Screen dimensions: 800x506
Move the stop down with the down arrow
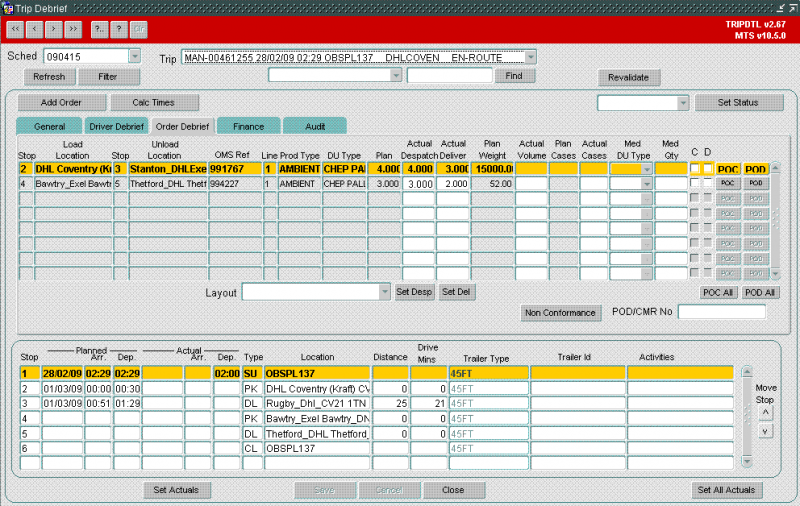coord(765,432)
